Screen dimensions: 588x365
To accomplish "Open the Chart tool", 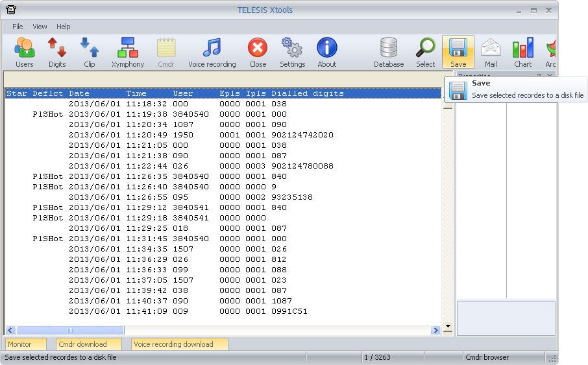I will coord(522,52).
